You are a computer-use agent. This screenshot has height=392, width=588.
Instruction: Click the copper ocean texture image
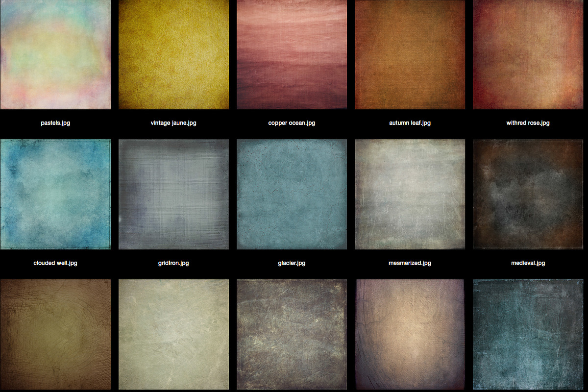click(x=292, y=54)
